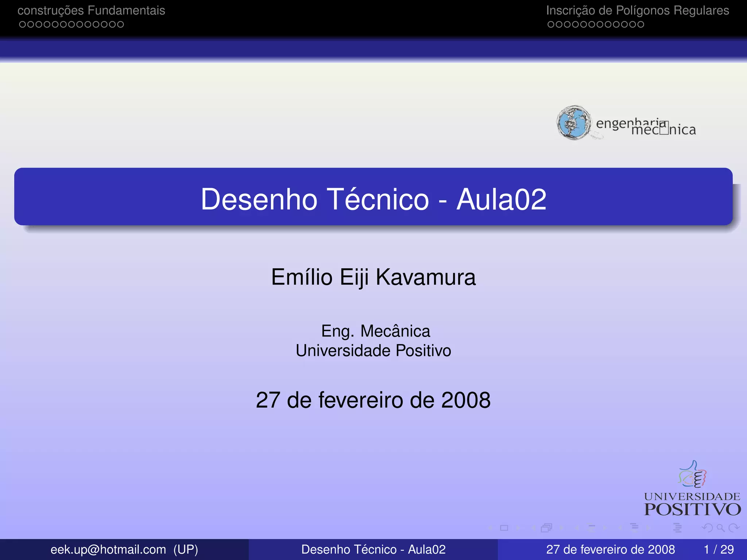Open the Inscrição de Polígonos Regulares section
Viewport: 747px width, 560px height.
pos(637,11)
